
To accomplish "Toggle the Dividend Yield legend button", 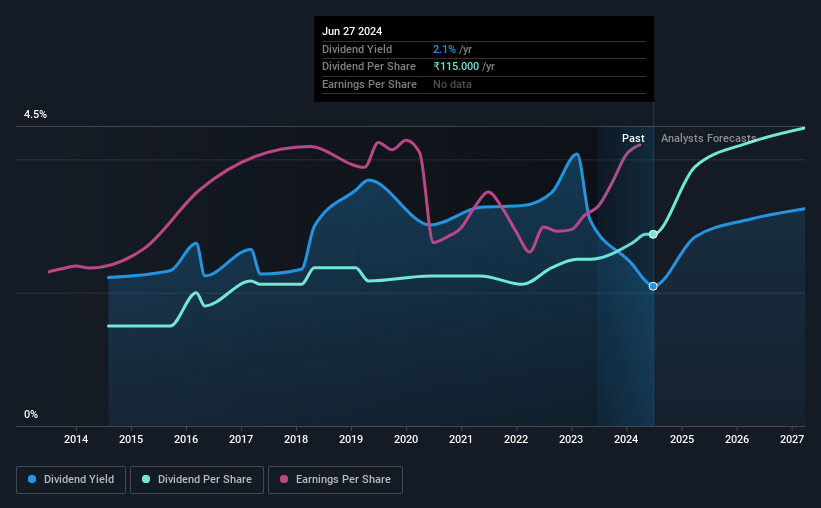I will [x=71, y=480].
